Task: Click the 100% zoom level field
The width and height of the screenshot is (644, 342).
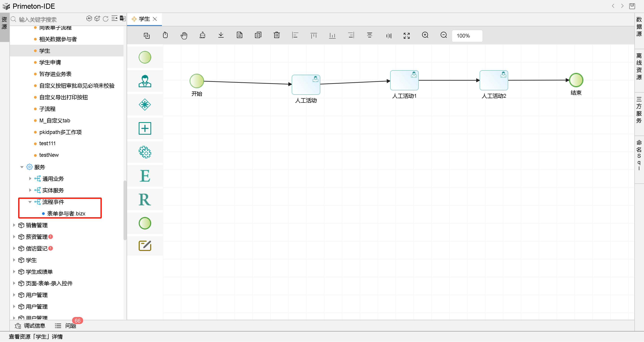Action: pyautogui.click(x=466, y=36)
